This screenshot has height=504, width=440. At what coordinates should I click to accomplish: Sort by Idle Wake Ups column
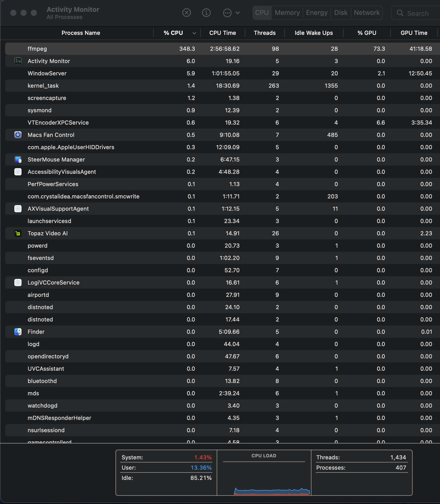(314, 33)
